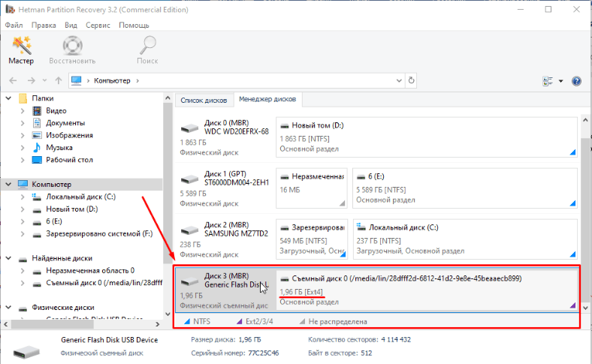
Task: Go up one level arrow
Action: (x=58, y=80)
